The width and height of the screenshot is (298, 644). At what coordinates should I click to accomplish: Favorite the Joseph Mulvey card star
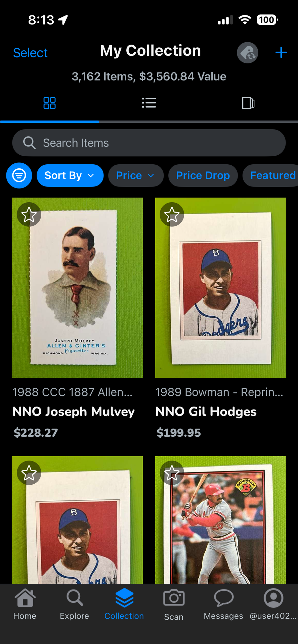[x=29, y=215]
